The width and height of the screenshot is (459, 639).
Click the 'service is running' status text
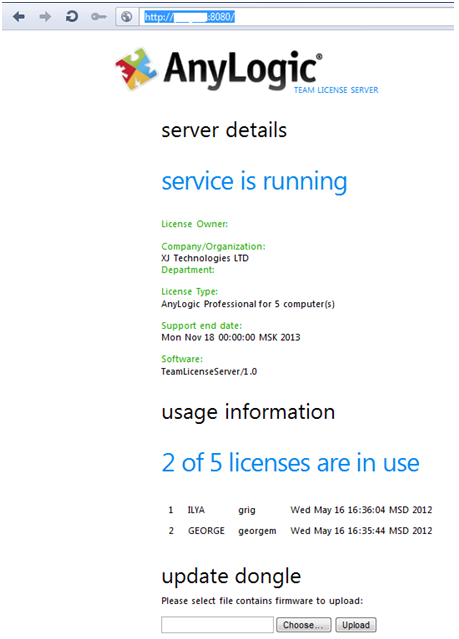254,181
